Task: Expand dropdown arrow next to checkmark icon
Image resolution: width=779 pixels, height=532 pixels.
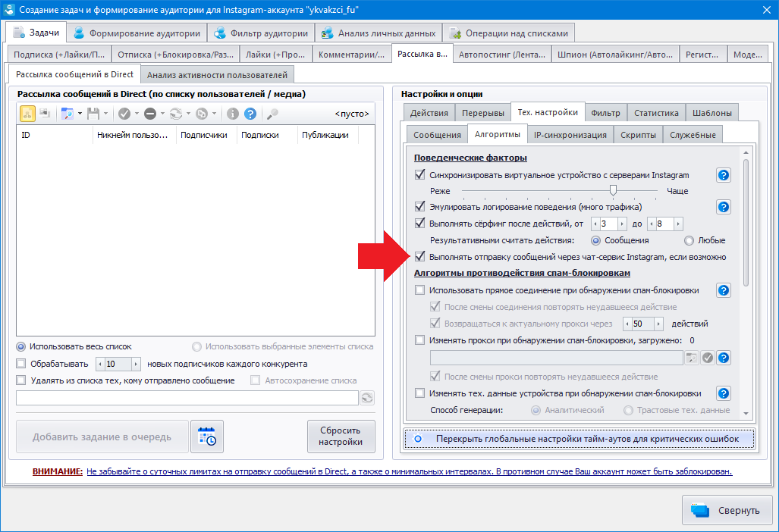Action: [x=136, y=114]
